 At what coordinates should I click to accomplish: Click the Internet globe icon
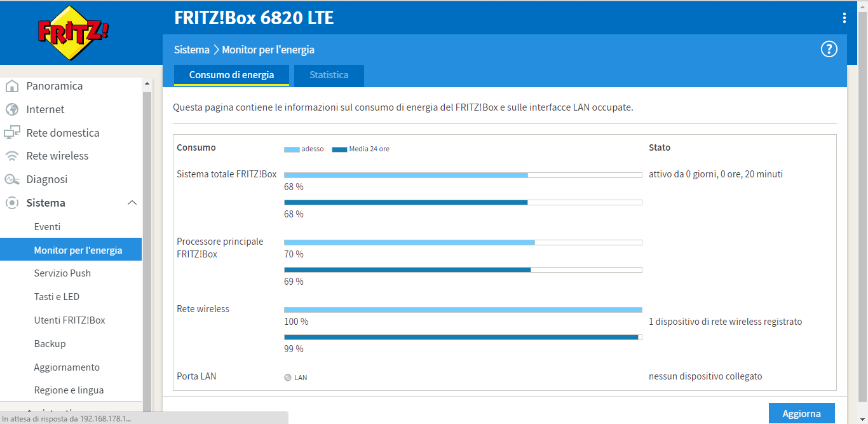point(12,109)
